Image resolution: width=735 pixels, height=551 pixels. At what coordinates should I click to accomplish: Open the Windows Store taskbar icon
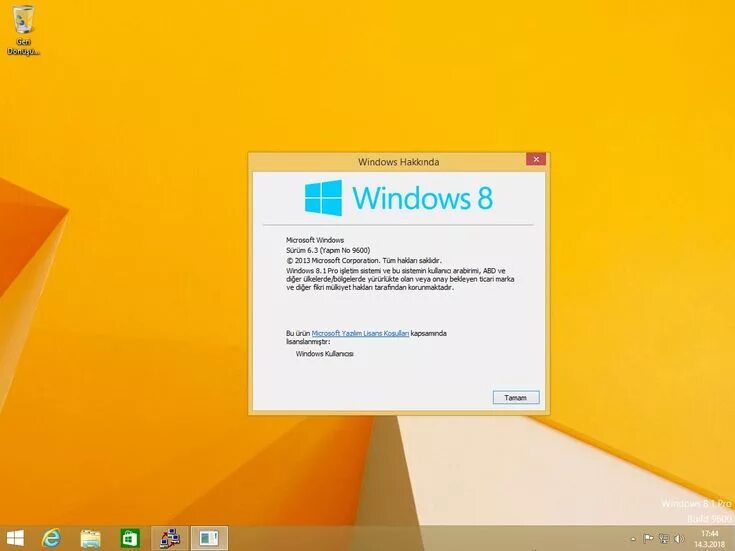click(130, 538)
